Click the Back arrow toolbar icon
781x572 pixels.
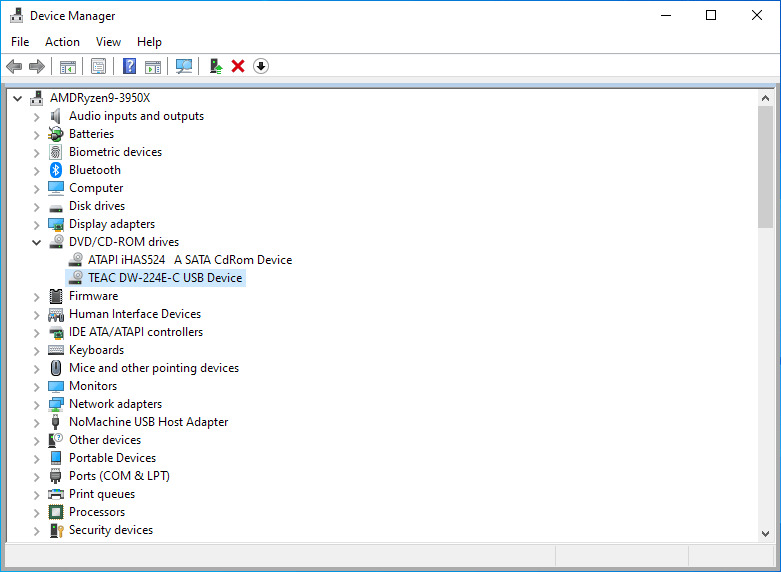[x=14, y=66]
